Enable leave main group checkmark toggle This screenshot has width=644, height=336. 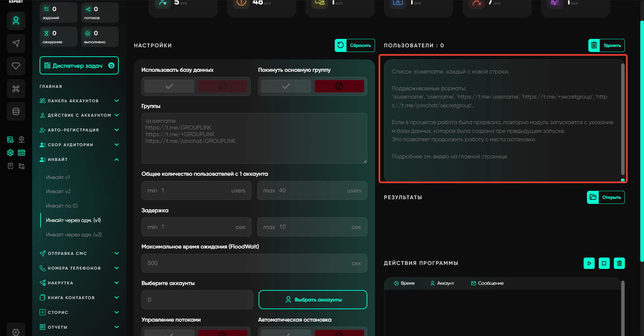pyautogui.click(x=286, y=86)
